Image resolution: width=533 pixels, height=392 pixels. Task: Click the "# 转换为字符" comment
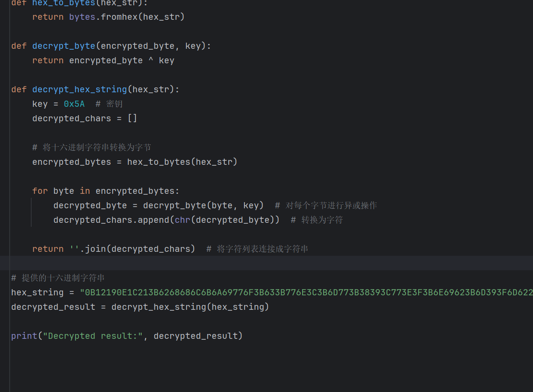tap(317, 220)
